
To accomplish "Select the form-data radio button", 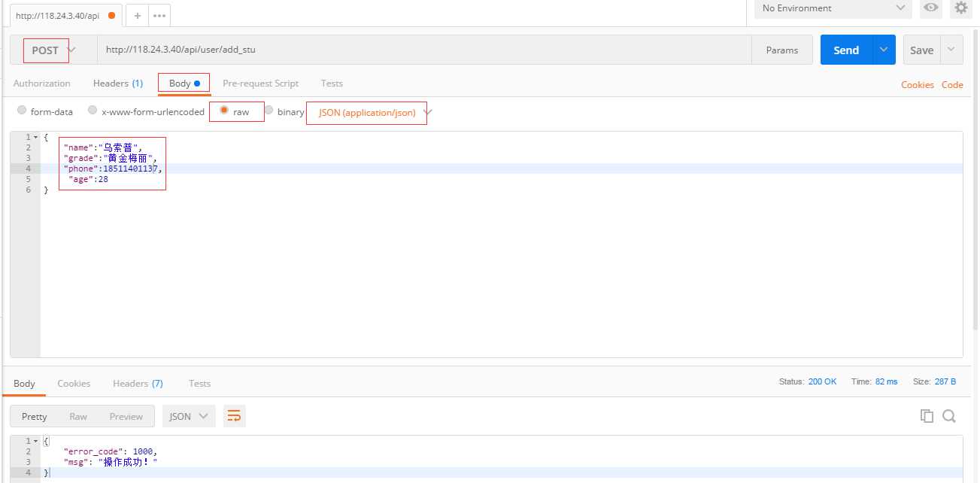I will 22,111.
